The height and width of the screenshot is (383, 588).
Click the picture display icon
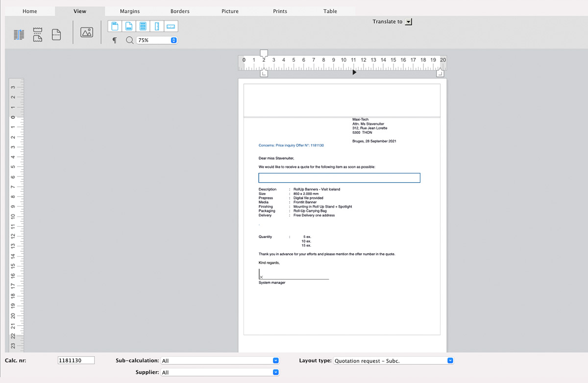pyautogui.click(x=87, y=32)
